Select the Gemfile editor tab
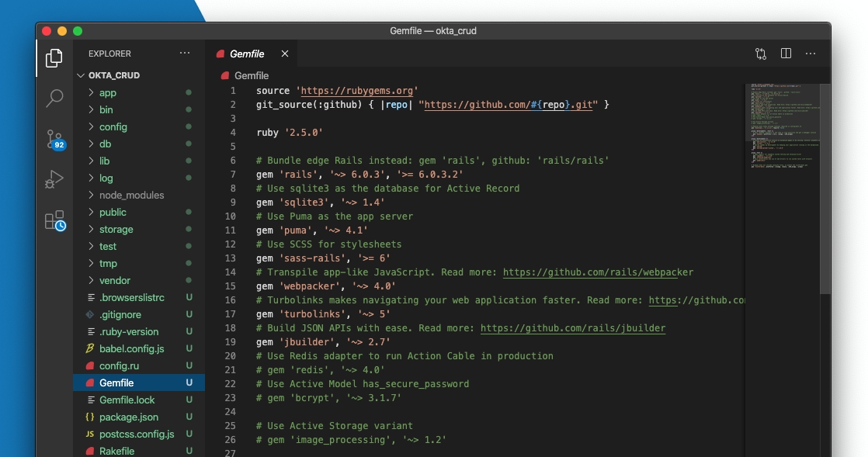This screenshot has height=457, width=868. click(246, 54)
